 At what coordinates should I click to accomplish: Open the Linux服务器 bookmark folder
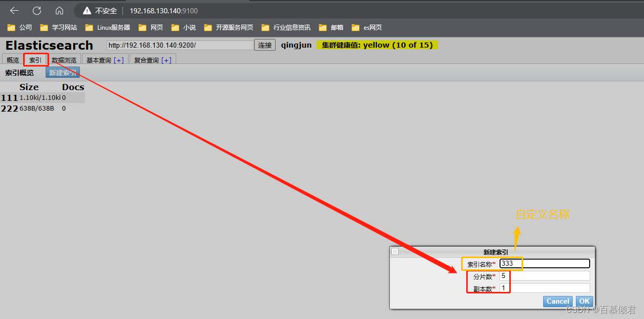point(108,28)
